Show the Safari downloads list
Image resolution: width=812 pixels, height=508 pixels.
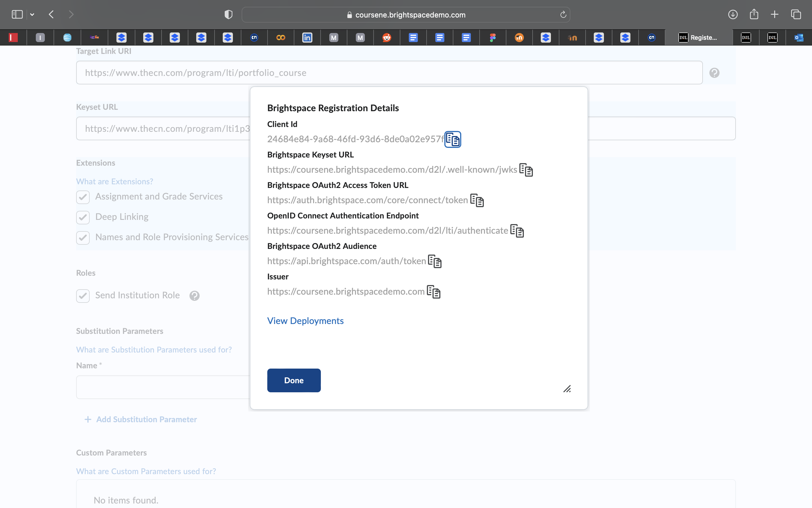[733, 14]
